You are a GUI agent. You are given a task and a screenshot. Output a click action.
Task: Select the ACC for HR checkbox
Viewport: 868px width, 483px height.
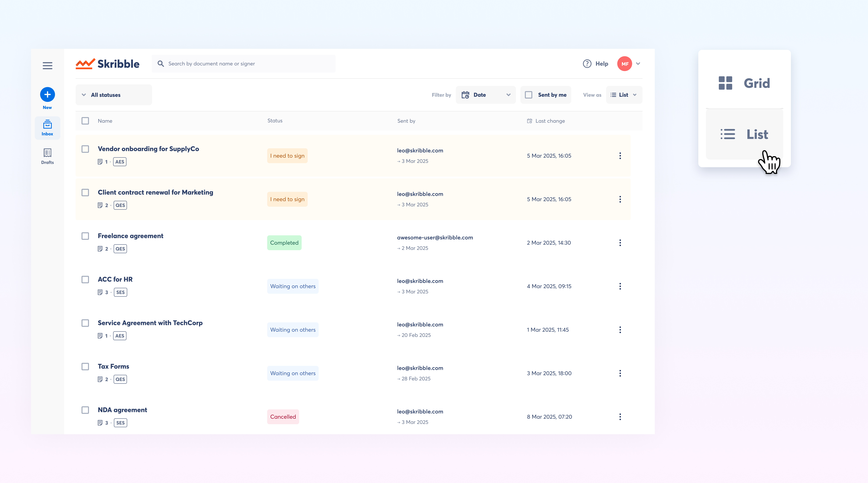85,280
